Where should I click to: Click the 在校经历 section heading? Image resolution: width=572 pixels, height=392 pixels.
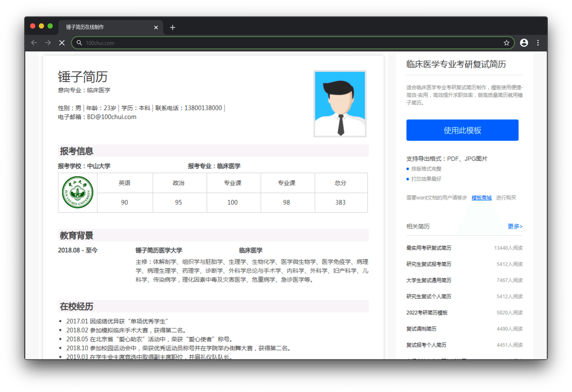point(76,307)
